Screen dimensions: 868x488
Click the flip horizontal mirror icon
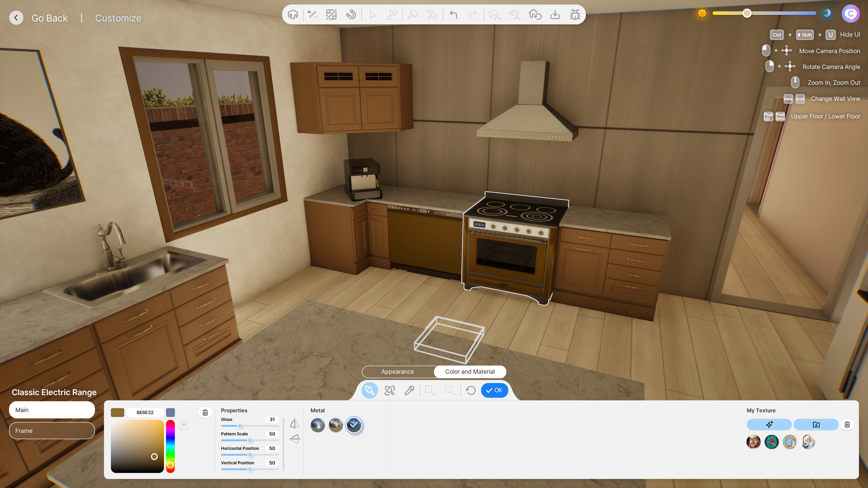pyautogui.click(x=295, y=424)
